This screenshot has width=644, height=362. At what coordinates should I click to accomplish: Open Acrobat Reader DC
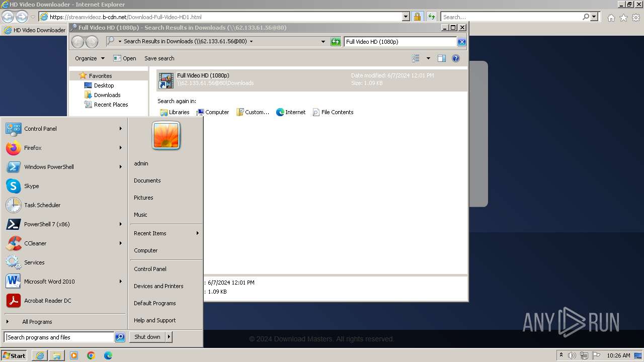tap(64, 301)
